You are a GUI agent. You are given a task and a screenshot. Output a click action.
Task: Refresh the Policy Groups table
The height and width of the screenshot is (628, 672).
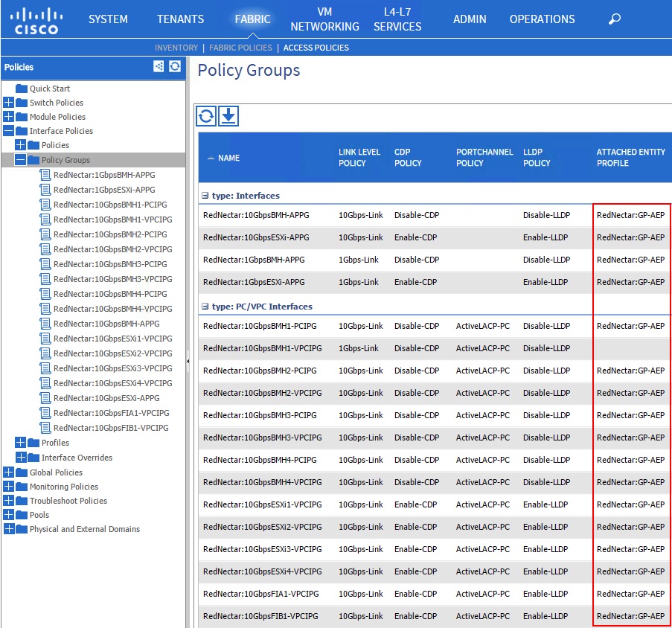click(206, 116)
